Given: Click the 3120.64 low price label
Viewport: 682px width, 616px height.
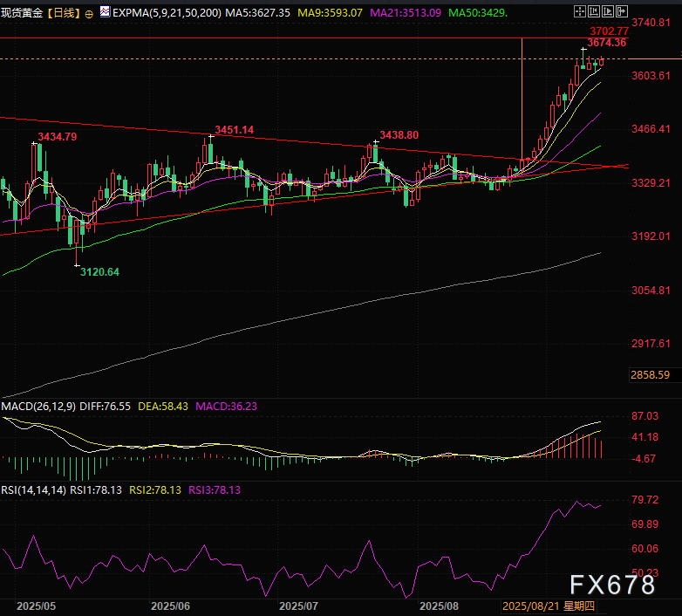Looking at the screenshot, I should 99,272.
